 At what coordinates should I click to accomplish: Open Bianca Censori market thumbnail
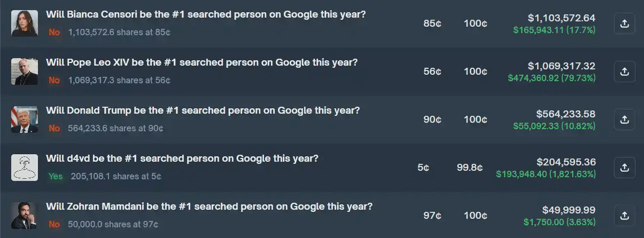tap(25, 23)
